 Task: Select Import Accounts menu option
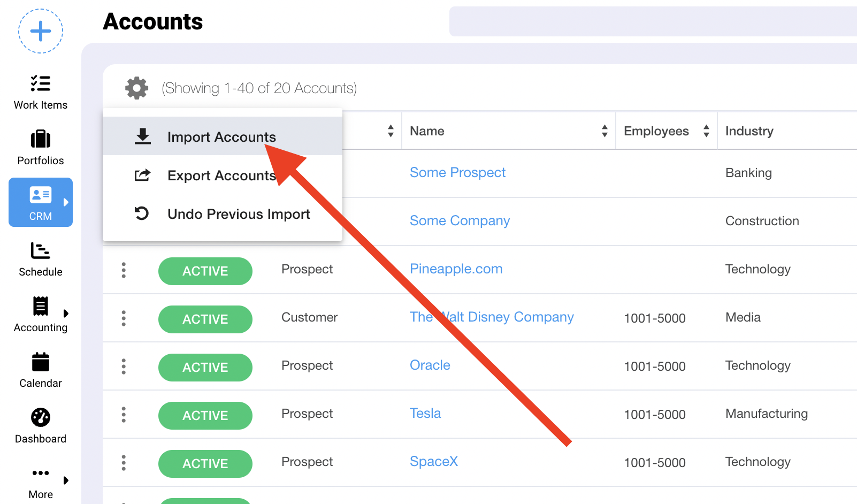[221, 137]
